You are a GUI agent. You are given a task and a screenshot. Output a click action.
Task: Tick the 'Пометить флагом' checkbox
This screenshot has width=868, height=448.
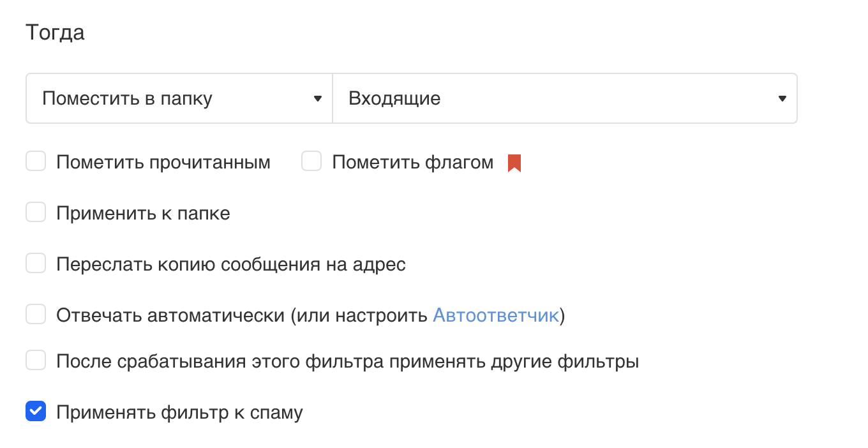[x=311, y=161]
